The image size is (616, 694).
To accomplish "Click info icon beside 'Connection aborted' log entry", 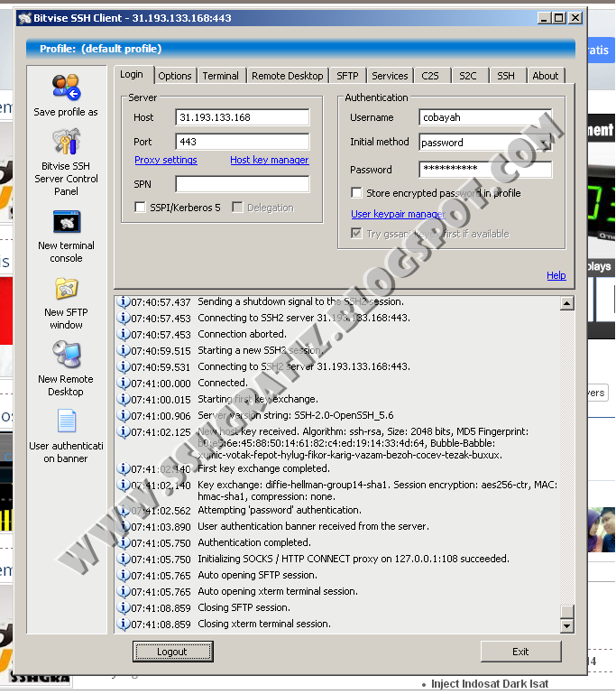I will pyautogui.click(x=124, y=334).
